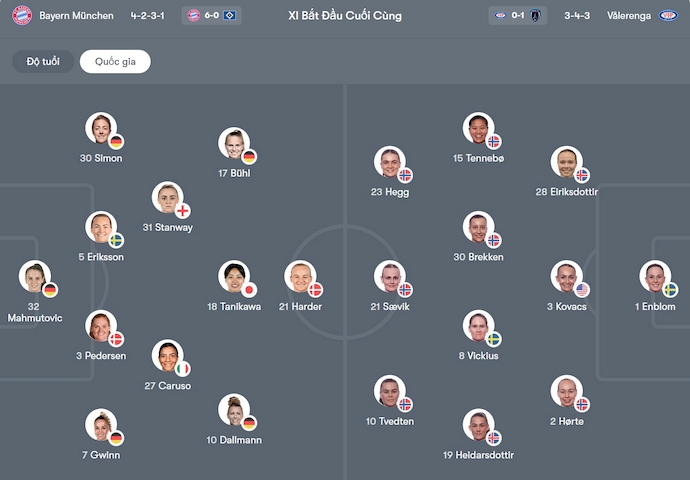Click Enblom's Sweden flag badge

coord(670,290)
